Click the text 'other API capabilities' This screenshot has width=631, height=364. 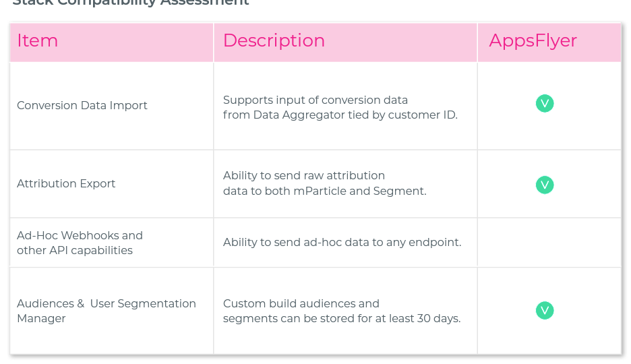pyautogui.click(x=74, y=250)
